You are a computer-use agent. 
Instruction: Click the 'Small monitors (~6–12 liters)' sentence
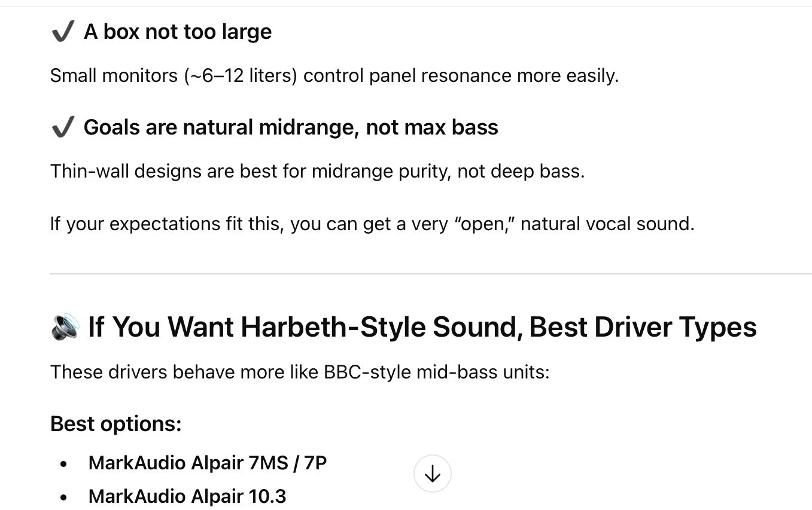[334, 76]
